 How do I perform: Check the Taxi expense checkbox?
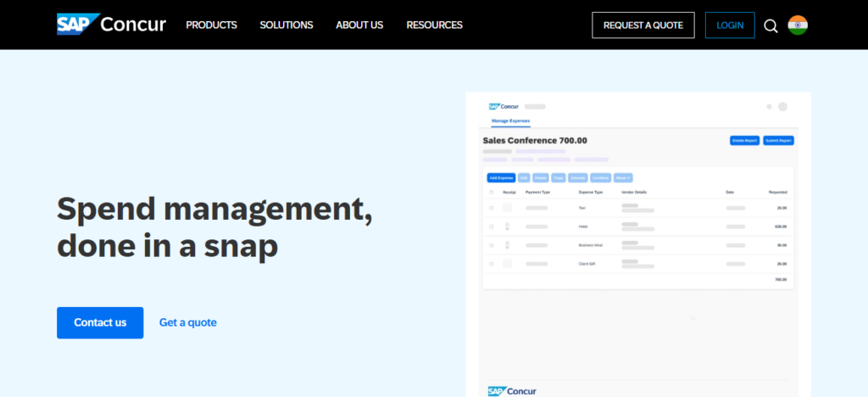tap(491, 208)
